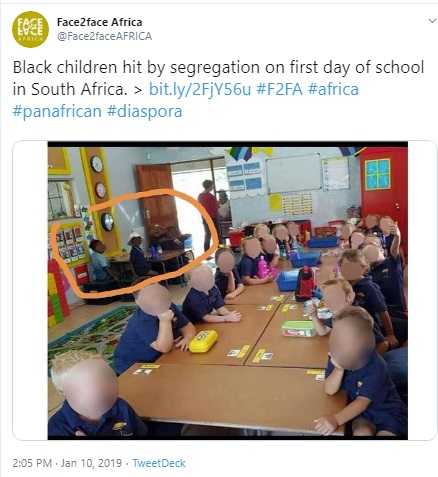Image resolution: width=438 pixels, height=477 pixels.
Task: Expand the tweet options chevron
Action: click(432, 21)
